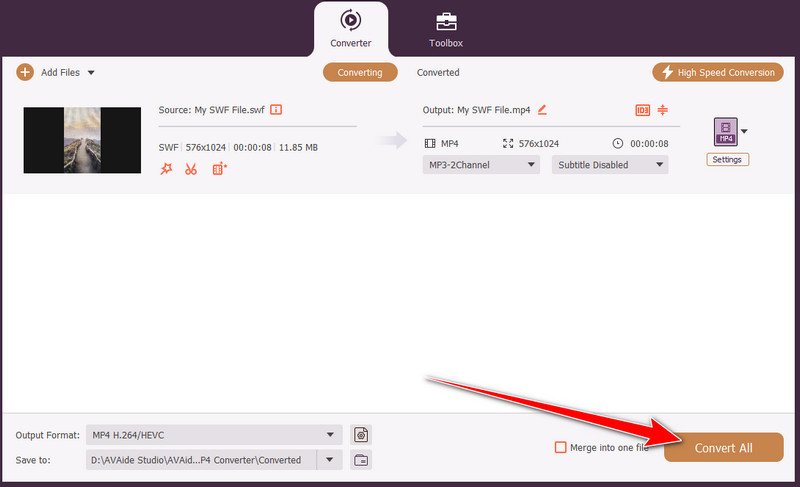Click the Convert All button
This screenshot has height=487, width=800.
click(x=724, y=448)
